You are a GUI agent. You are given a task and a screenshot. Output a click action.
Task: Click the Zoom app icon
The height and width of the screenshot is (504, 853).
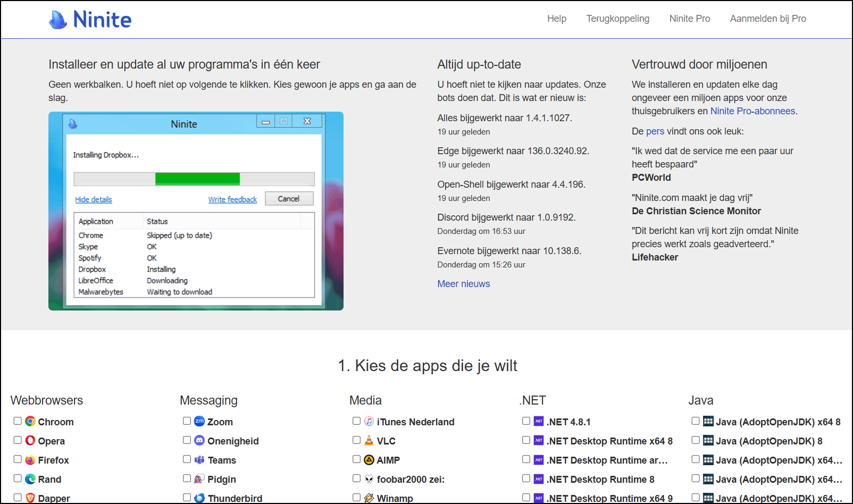199,422
